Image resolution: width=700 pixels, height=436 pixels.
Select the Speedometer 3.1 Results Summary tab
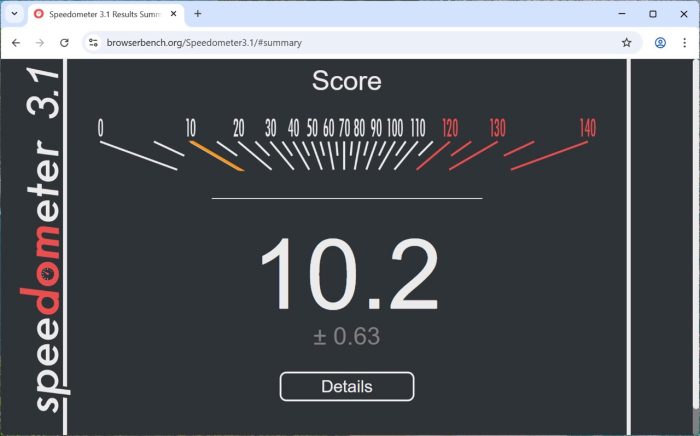pos(104,14)
